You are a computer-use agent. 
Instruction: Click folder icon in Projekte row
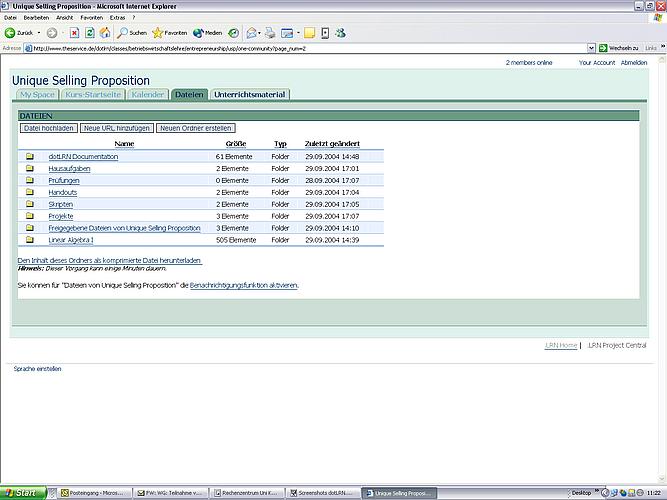29,216
